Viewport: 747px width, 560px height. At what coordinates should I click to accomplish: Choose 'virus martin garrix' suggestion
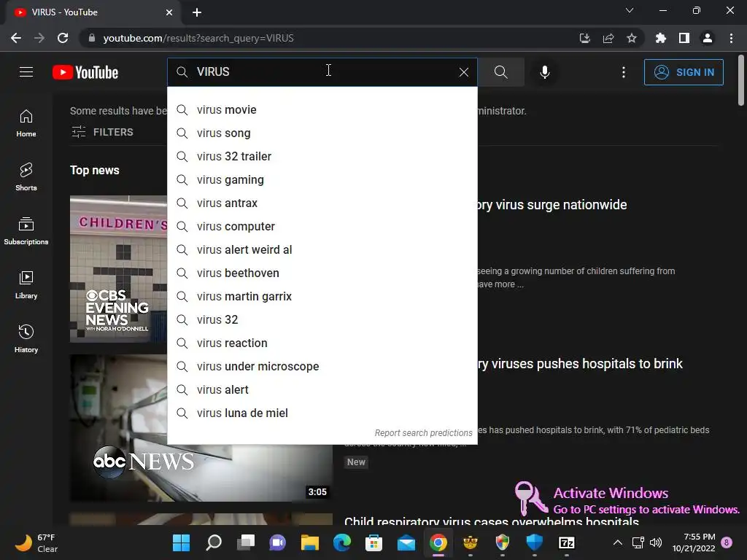(x=322, y=296)
